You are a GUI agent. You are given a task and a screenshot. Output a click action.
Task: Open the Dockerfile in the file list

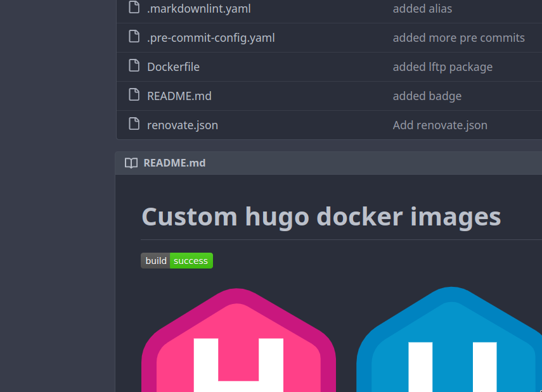pos(173,67)
